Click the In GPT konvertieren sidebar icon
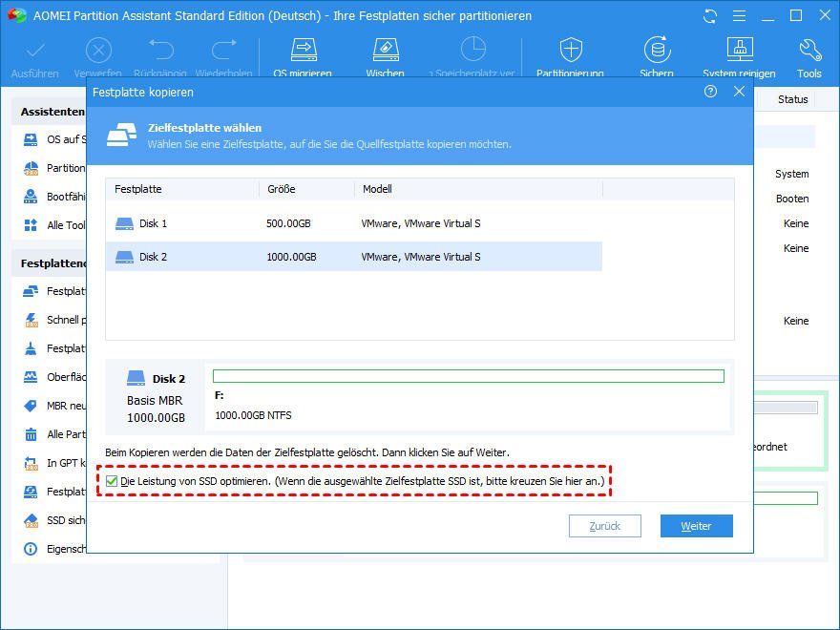This screenshot has height=630, width=840. 31,463
